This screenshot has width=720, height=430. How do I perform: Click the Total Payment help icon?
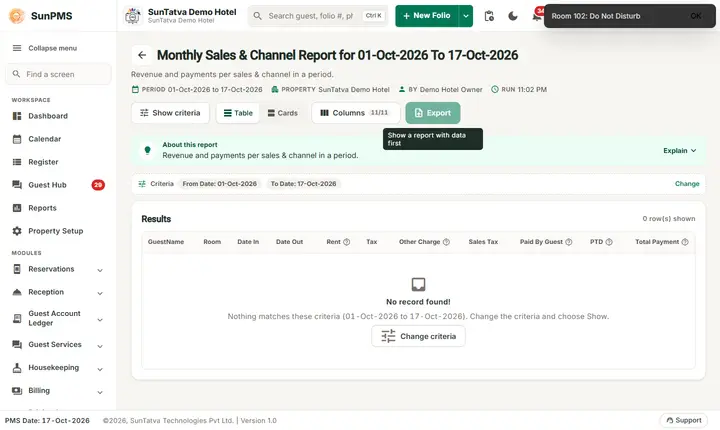pos(685,242)
